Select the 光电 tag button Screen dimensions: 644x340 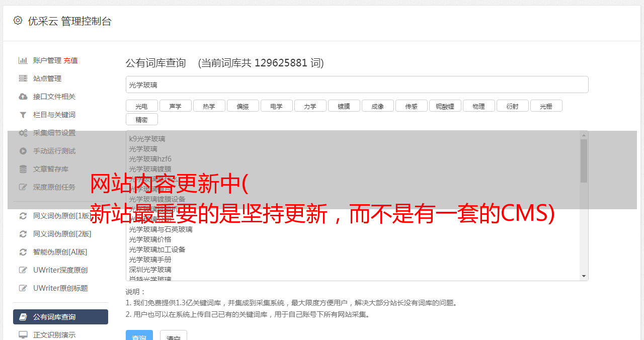(141, 106)
